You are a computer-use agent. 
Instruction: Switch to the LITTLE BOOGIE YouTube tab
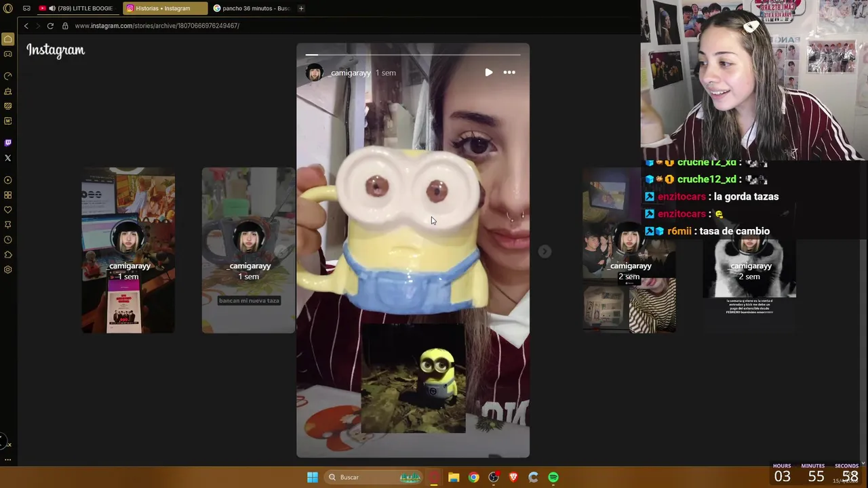tap(78, 8)
